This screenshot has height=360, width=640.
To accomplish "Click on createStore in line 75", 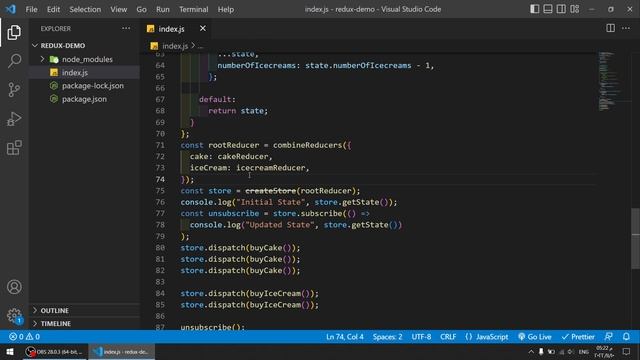I will click(x=270, y=191).
